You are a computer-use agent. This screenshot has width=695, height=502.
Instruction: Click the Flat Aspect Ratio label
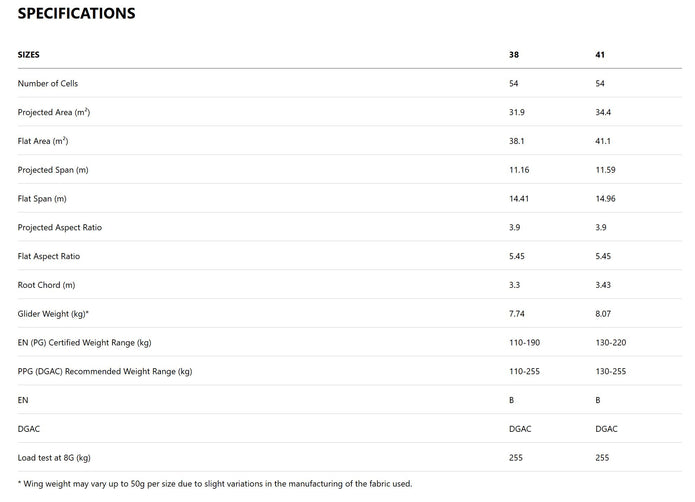coord(49,257)
